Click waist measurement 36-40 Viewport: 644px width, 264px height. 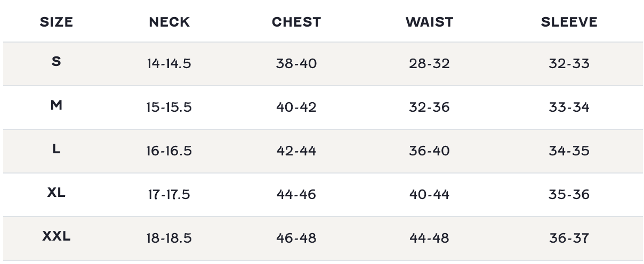(x=429, y=151)
